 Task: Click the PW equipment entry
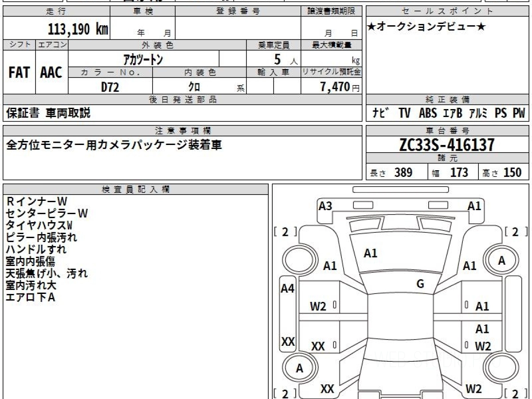tap(519, 113)
